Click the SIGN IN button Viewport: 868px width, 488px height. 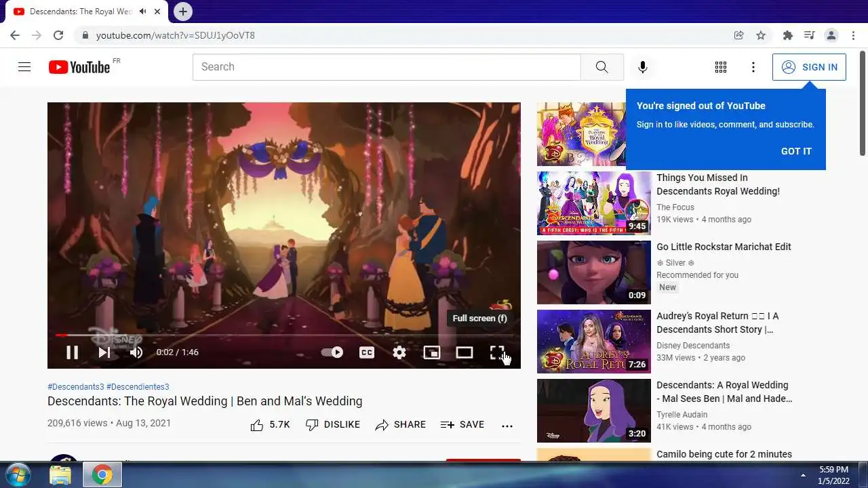pos(809,67)
